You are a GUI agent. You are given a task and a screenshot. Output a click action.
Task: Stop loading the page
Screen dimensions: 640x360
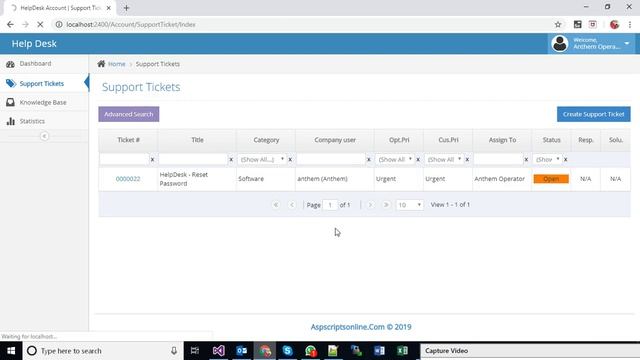click(x=40, y=24)
